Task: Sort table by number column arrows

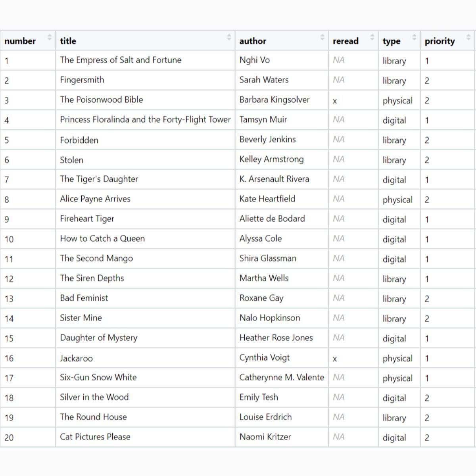Action: [x=49, y=37]
